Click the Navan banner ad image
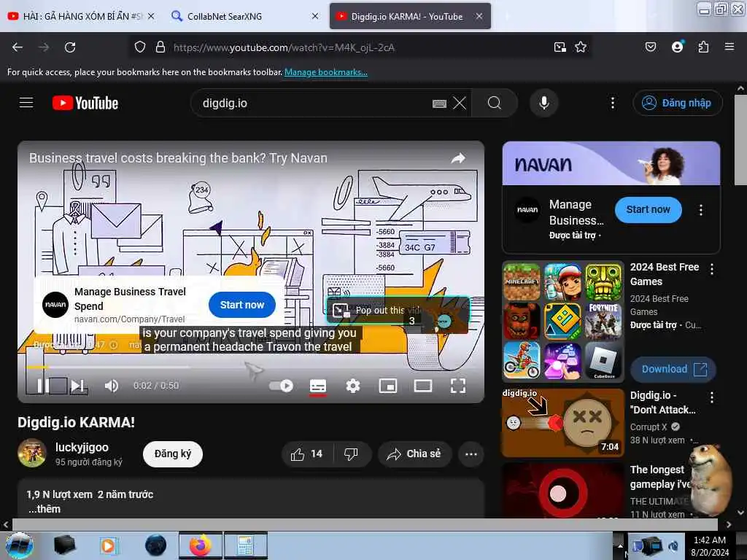Image resolution: width=747 pixels, height=560 pixels. [x=611, y=163]
